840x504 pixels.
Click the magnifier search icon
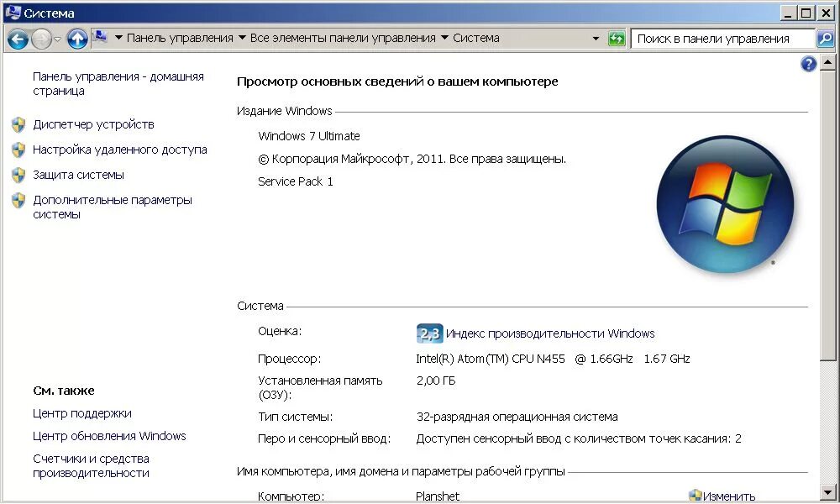pos(825,39)
